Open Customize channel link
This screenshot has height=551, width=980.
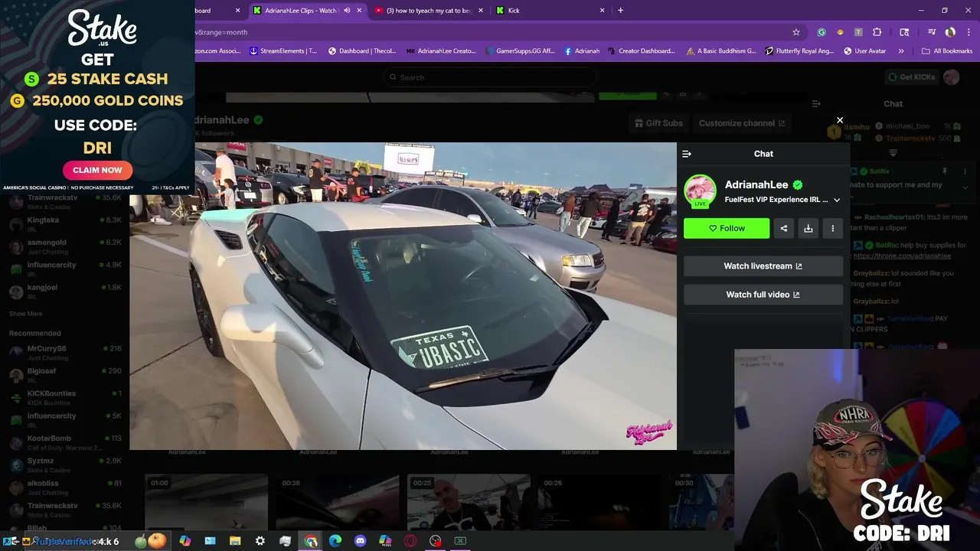pyautogui.click(x=742, y=123)
